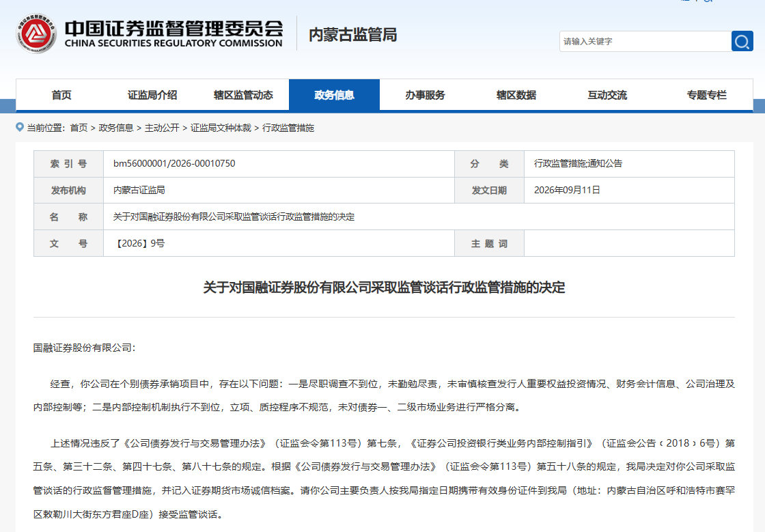Click the document number 【2026】9号

tap(139, 243)
